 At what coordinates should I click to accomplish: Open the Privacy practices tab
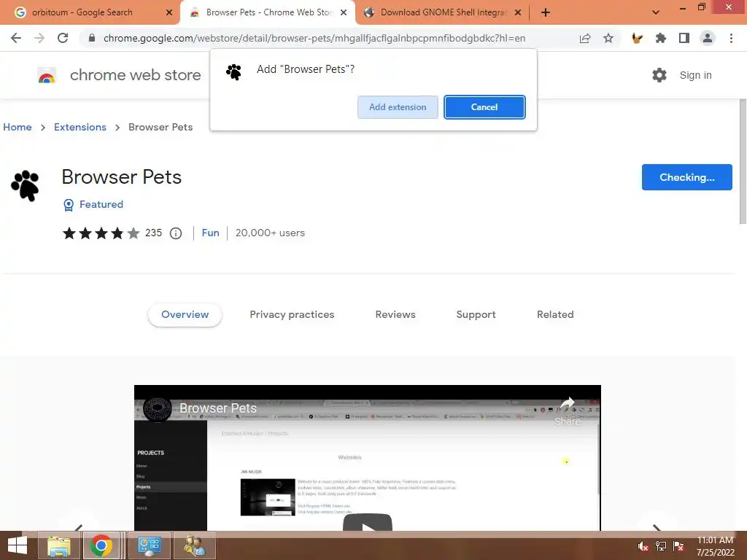[292, 315]
